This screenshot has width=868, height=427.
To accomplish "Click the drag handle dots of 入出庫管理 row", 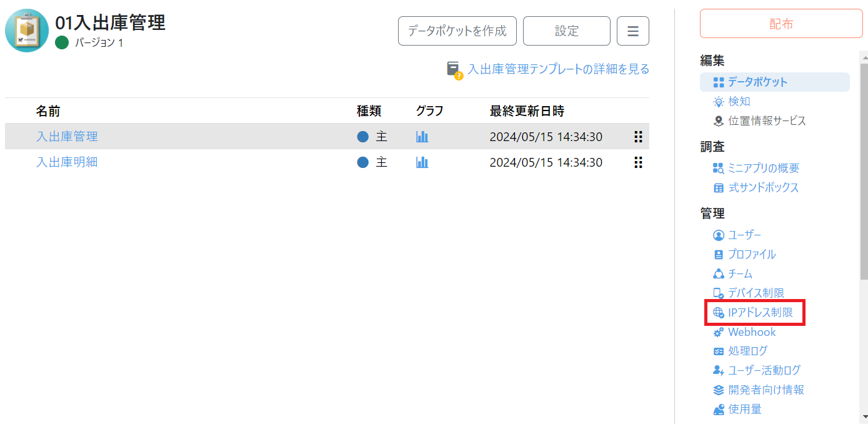I will point(638,137).
